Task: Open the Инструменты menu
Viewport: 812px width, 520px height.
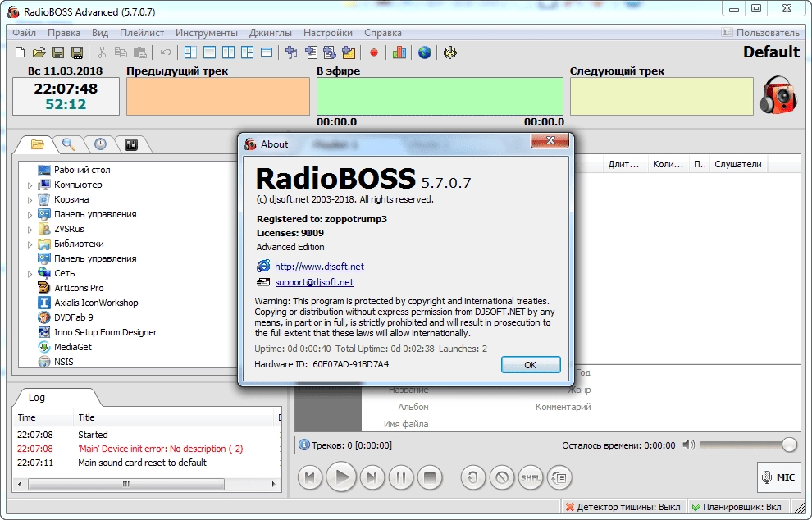Action: coord(206,33)
